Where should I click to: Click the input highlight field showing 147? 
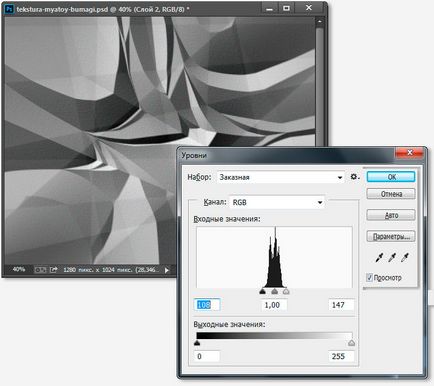click(x=341, y=305)
